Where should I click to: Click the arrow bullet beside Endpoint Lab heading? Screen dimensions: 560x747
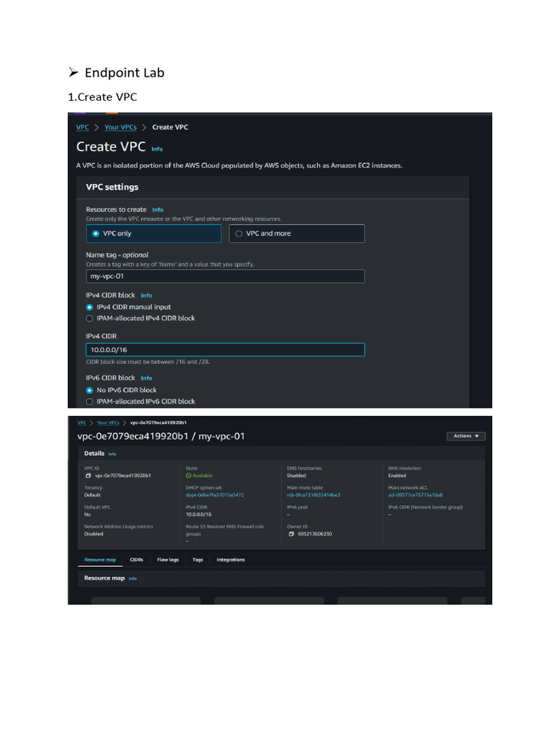click(74, 72)
